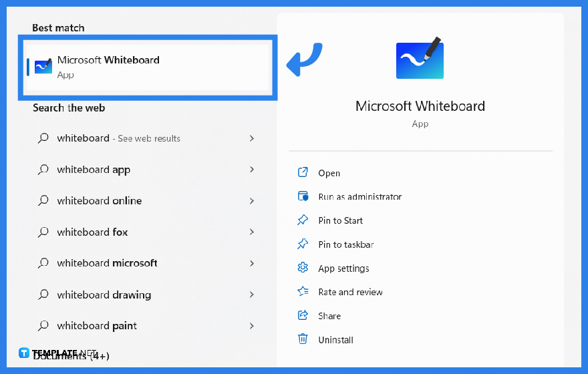Viewport: 588px width, 374px height.
Task: Expand the 'whiteboard microsoft' chevron
Action: pyautogui.click(x=252, y=263)
